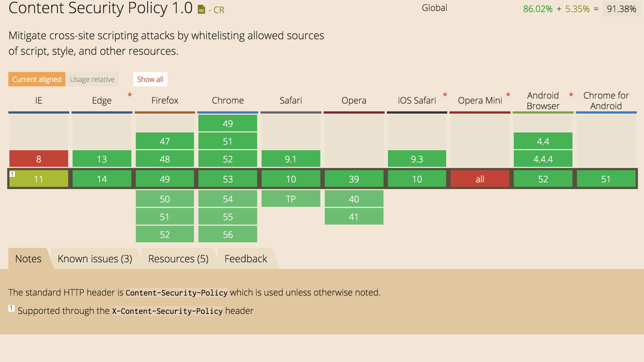Click the iOS Safari 10 cell
This screenshot has height=362, width=644.
coord(417,179)
